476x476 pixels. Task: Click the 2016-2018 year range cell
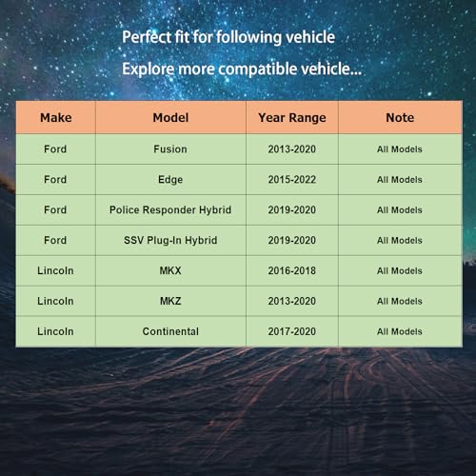(x=292, y=270)
